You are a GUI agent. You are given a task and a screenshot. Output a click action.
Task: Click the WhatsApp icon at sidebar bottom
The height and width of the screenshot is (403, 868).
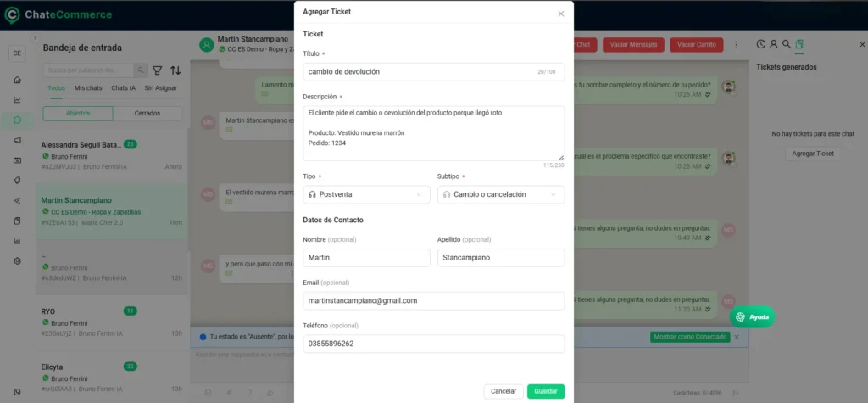17,392
